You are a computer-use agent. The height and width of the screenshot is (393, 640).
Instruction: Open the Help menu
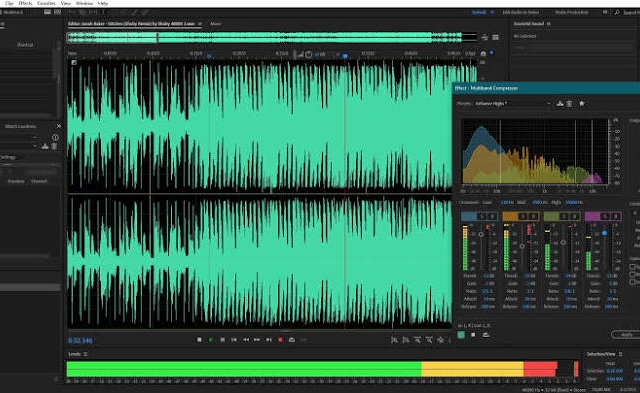(x=103, y=3)
